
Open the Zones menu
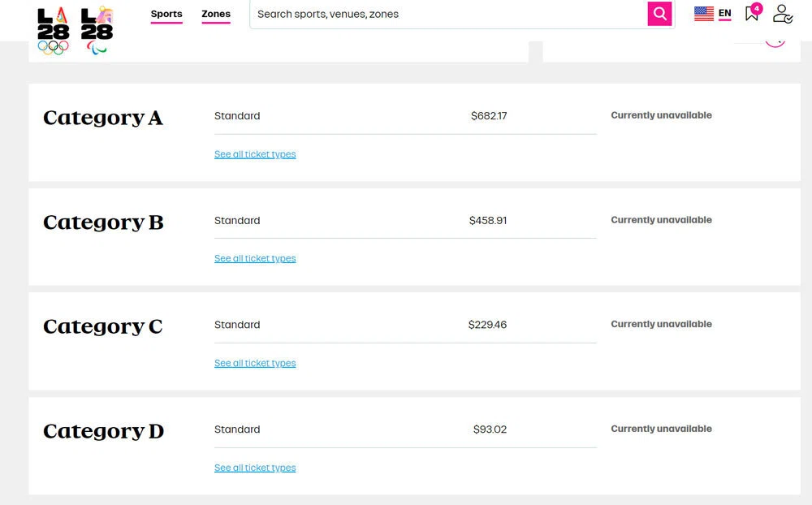pyautogui.click(x=216, y=15)
